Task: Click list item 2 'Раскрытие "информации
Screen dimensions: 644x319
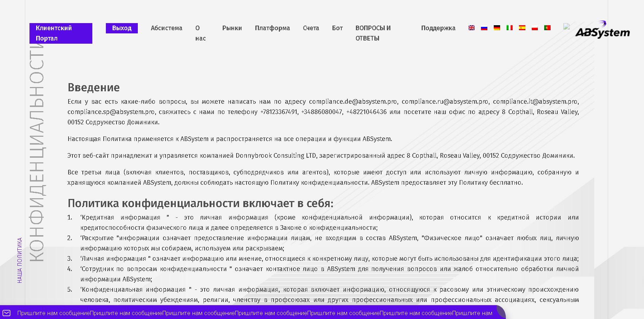Action: (x=330, y=243)
